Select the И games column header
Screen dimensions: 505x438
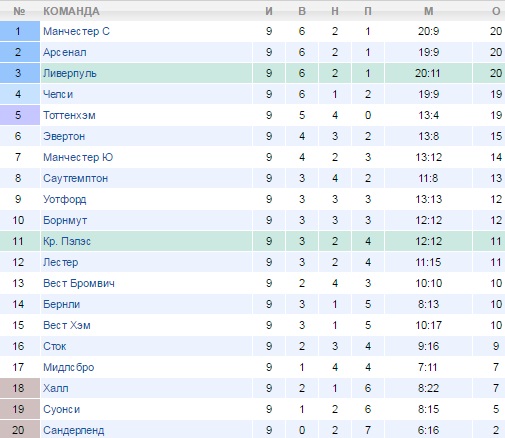269,11
